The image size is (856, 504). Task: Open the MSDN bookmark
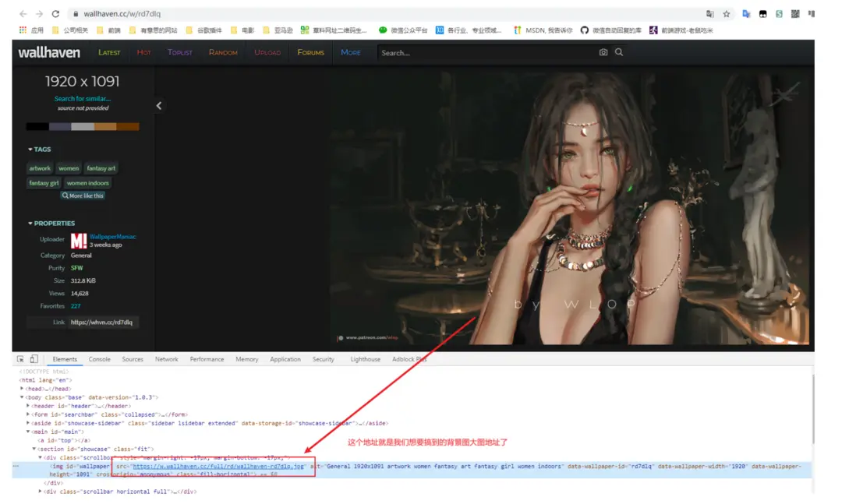(x=543, y=30)
